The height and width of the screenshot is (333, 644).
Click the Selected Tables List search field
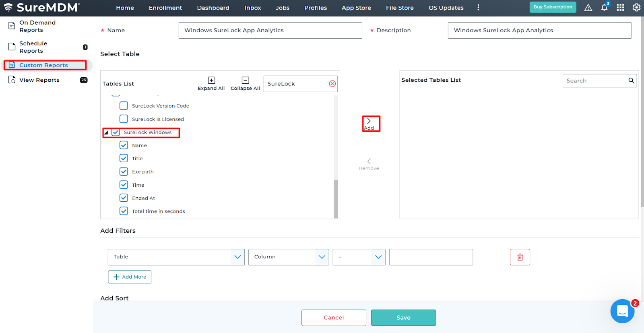click(595, 81)
